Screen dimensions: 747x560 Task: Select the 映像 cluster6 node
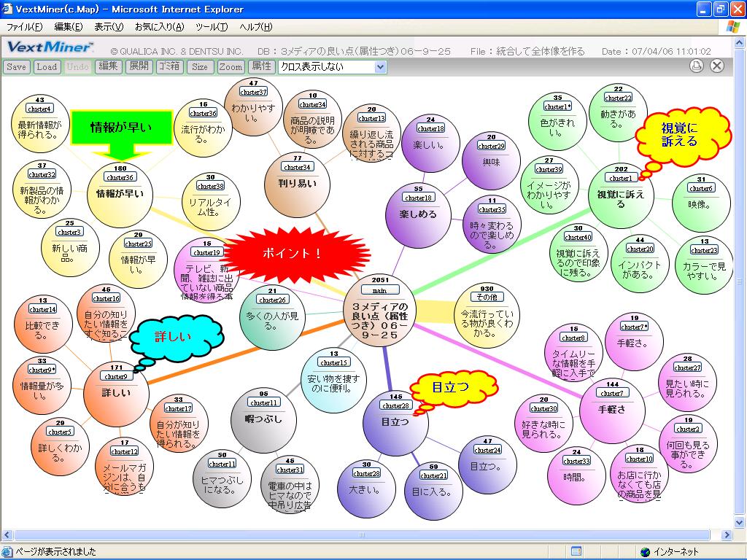click(701, 203)
